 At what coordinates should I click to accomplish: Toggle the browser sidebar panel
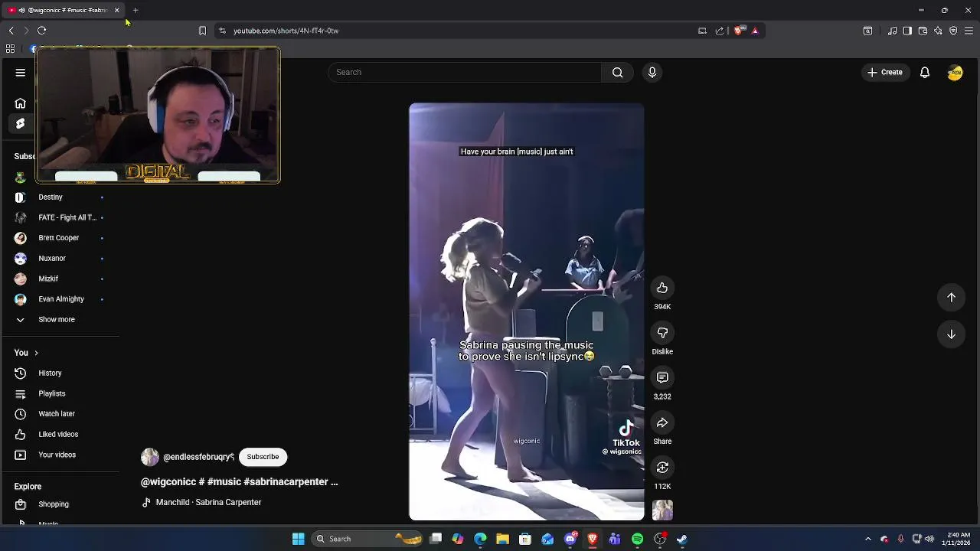pos(907,31)
